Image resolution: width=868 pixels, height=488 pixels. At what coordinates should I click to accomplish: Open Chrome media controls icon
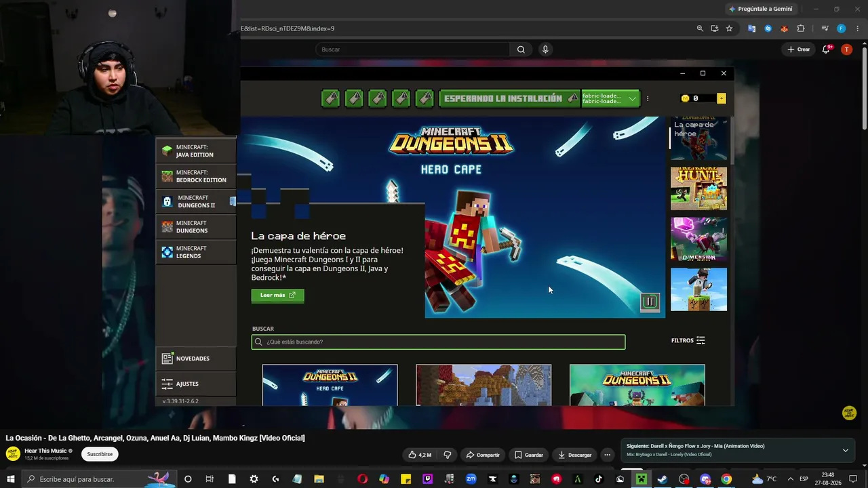pyautogui.click(x=825, y=28)
